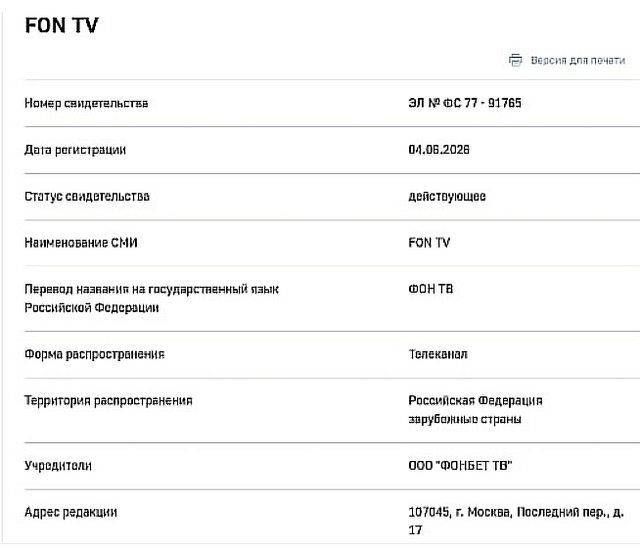Click the printer icon
Screen dimensions: 640x548
tap(515, 60)
